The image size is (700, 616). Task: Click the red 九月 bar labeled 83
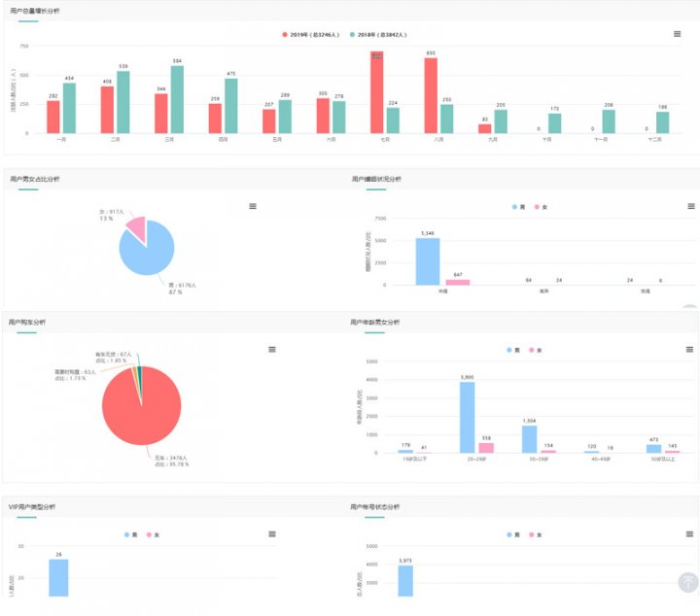tap(485, 128)
